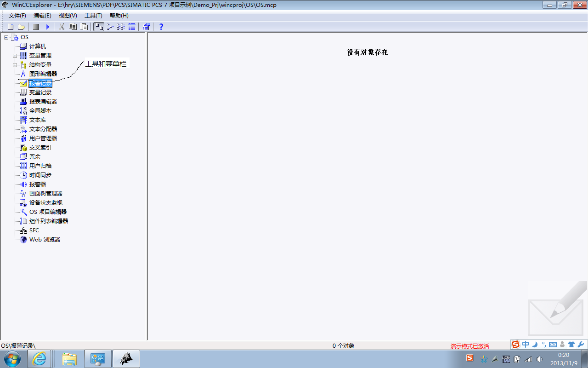Select the 全局脚本 global script icon
Viewport: 588px width, 368px height.
[23, 111]
